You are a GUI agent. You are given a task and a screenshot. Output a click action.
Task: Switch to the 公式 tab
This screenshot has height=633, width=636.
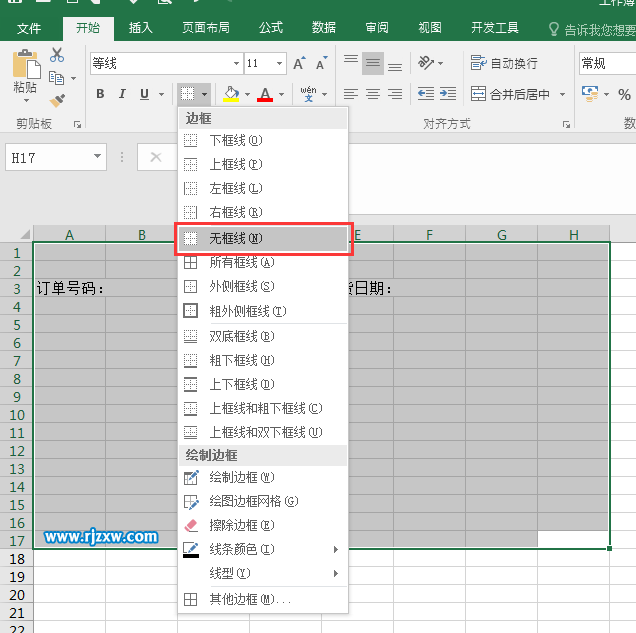[271, 28]
